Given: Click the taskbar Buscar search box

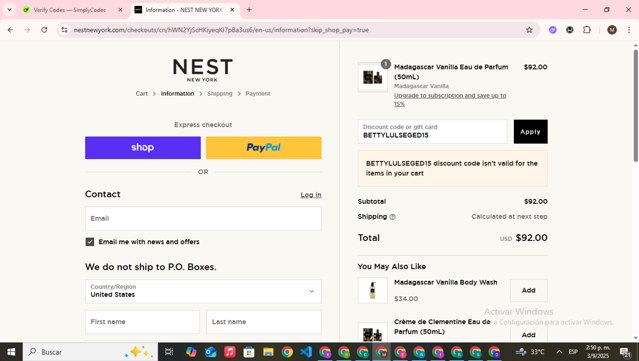Looking at the screenshot, I should coord(90,352).
